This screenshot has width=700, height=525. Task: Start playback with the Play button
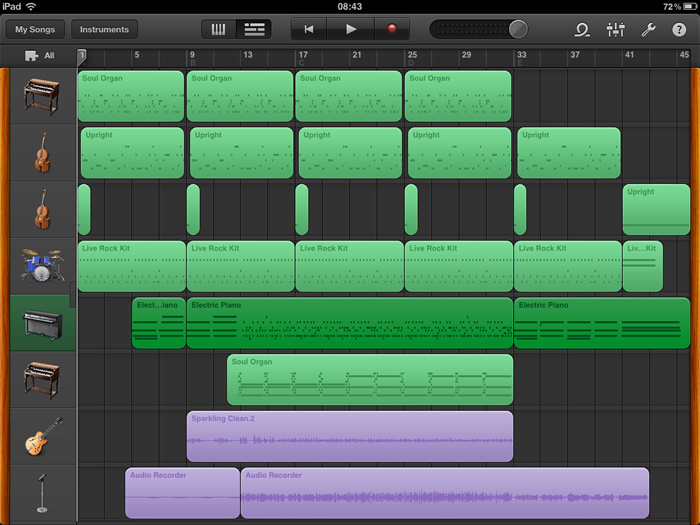click(x=351, y=29)
